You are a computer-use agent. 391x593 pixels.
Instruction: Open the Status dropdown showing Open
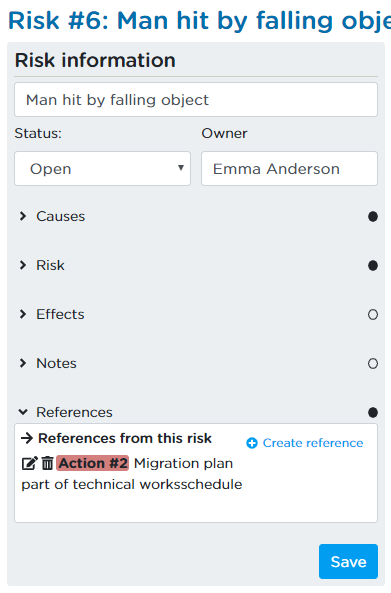coord(102,169)
